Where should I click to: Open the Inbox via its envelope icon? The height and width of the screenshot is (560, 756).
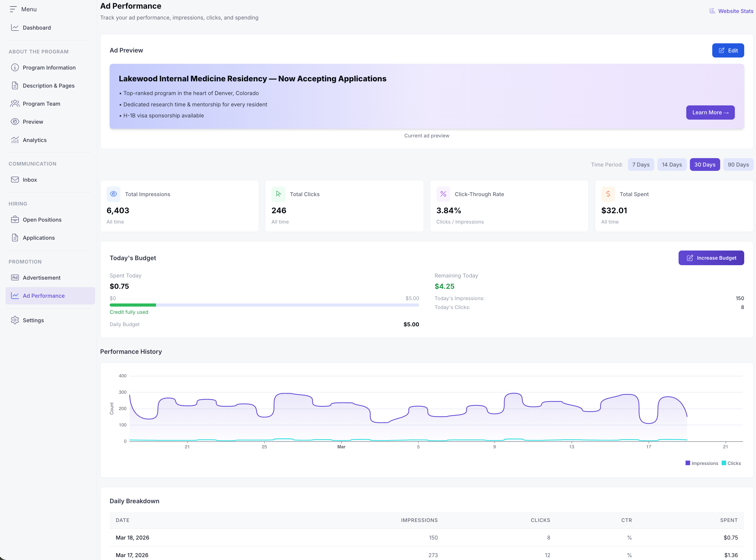(x=15, y=180)
